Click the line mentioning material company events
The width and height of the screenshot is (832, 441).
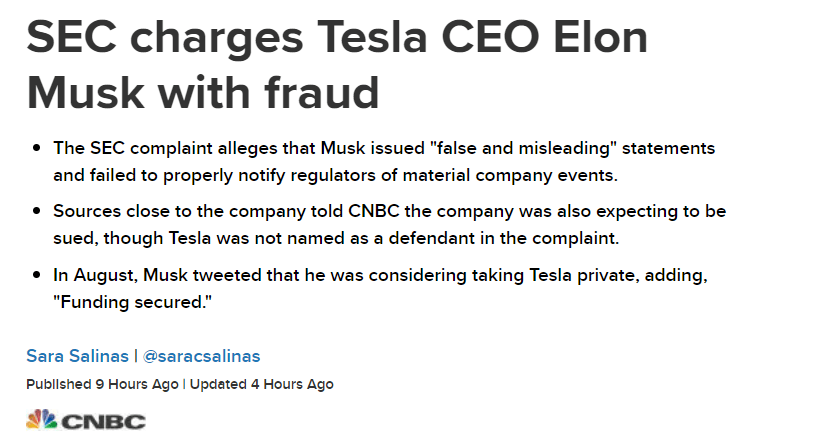(335, 175)
